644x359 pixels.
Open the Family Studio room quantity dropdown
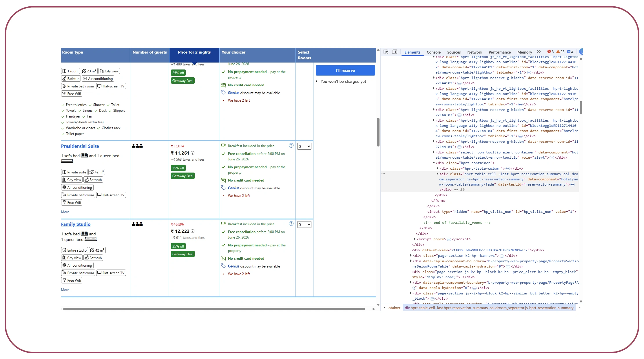click(304, 225)
